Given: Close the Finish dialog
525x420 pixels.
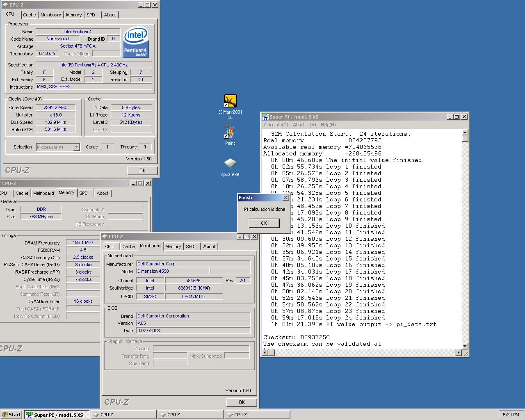Looking at the screenshot, I should [286, 198].
